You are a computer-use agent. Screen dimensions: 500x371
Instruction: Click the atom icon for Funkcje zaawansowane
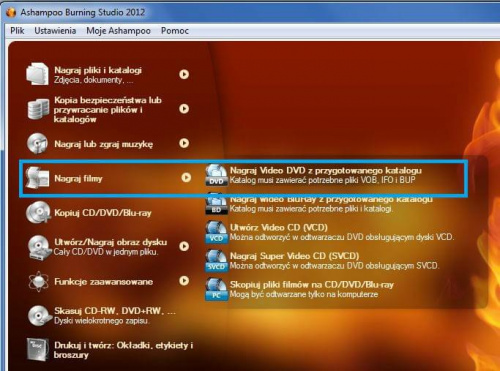[x=38, y=281]
